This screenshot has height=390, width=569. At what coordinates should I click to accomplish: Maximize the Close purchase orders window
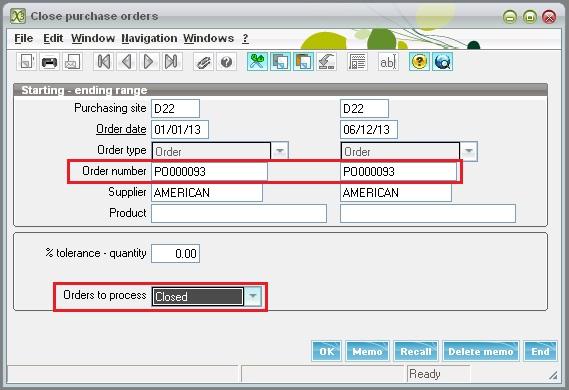point(529,17)
